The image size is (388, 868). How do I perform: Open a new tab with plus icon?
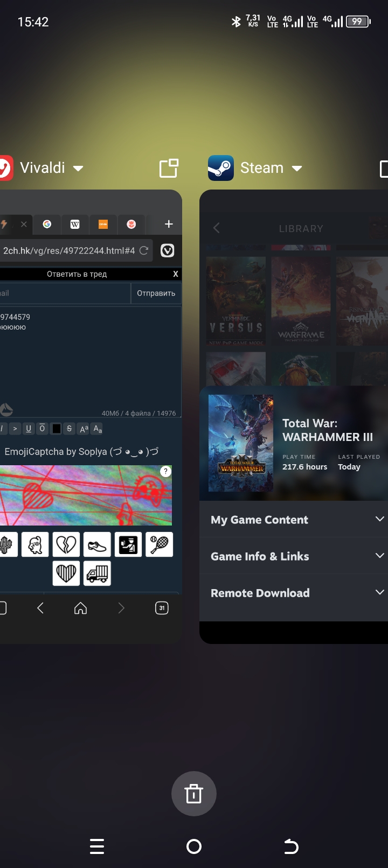coord(169,224)
